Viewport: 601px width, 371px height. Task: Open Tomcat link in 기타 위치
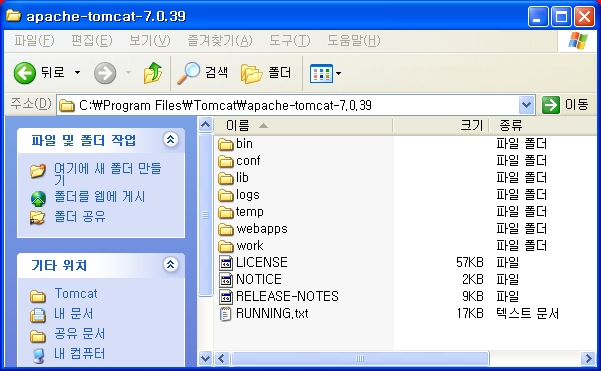[76, 294]
